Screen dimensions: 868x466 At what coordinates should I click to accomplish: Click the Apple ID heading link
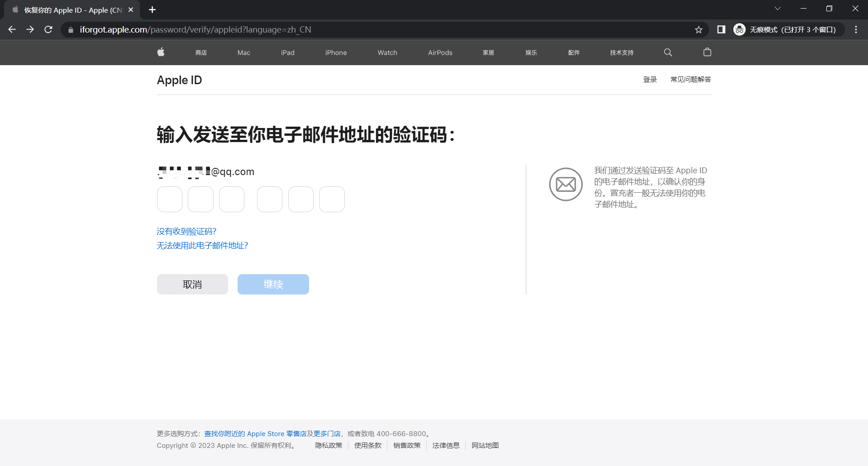179,80
